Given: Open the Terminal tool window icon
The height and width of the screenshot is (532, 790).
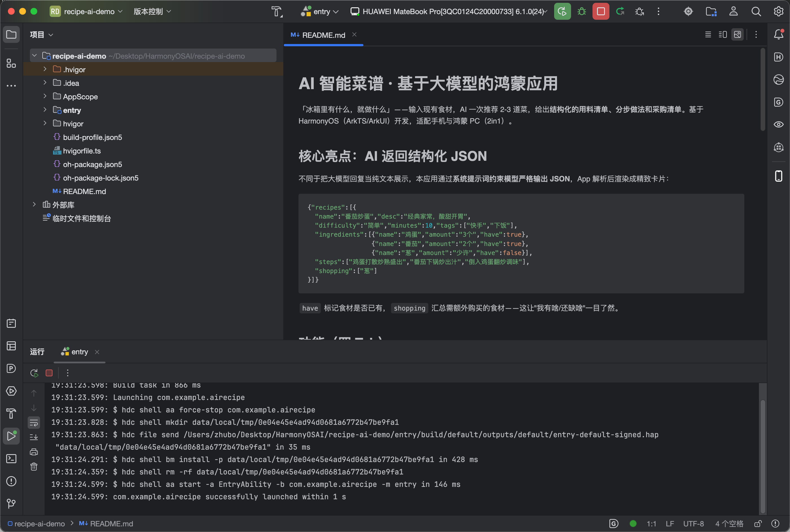Looking at the screenshot, I should click(11, 459).
